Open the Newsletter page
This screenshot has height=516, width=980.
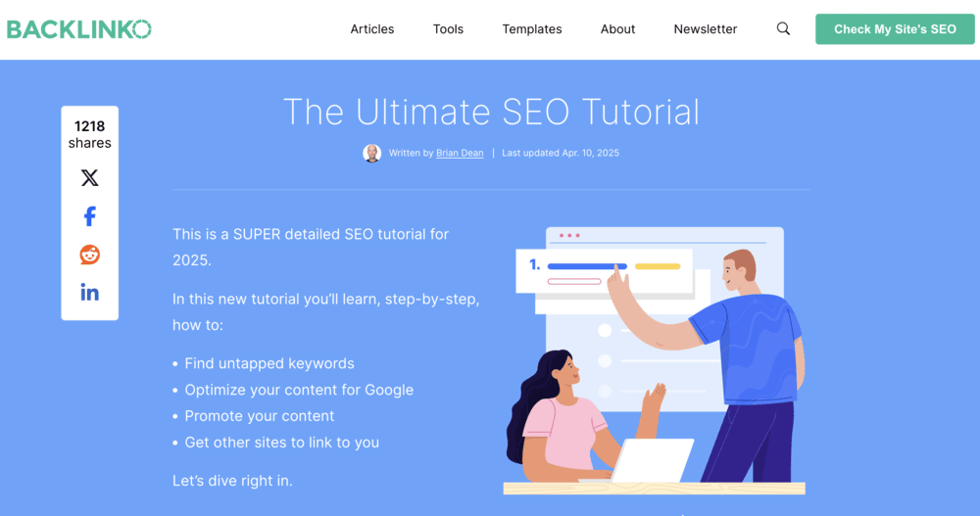point(705,28)
